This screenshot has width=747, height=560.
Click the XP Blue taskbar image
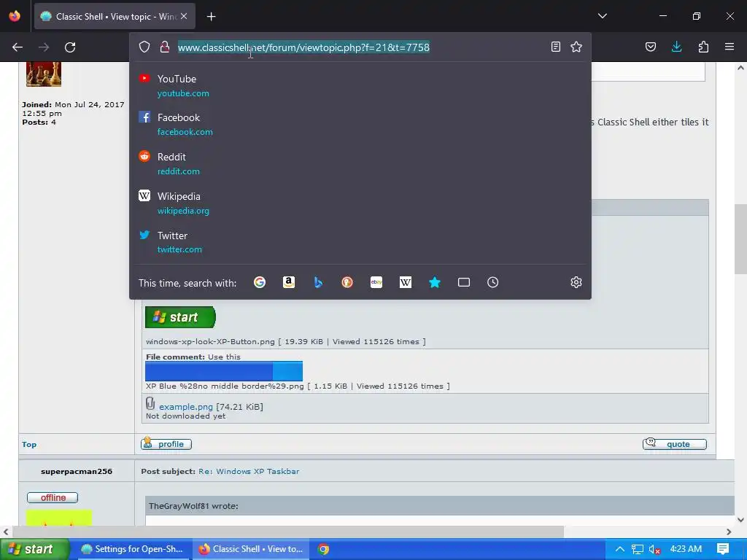[224, 371]
